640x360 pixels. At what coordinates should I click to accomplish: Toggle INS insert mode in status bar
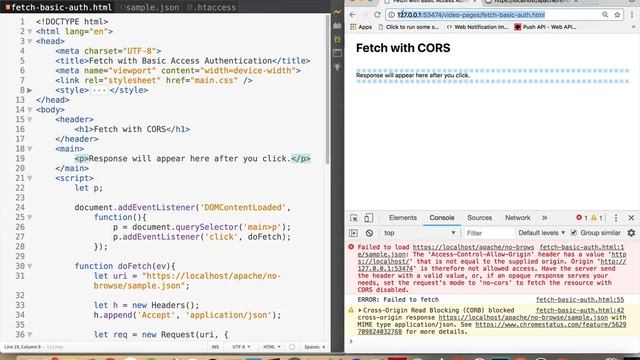[x=215, y=347]
